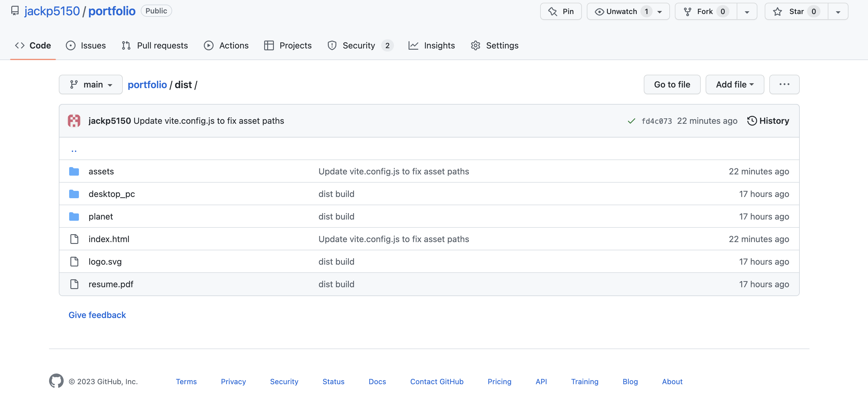868x404 pixels.
Task: Open the main branch selector
Action: click(x=91, y=84)
